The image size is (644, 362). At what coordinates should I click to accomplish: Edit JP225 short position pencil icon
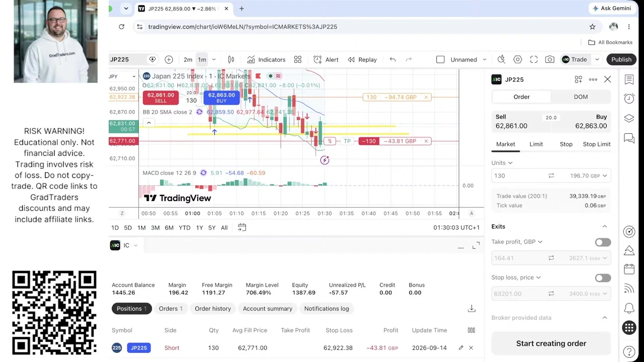(460, 348)
